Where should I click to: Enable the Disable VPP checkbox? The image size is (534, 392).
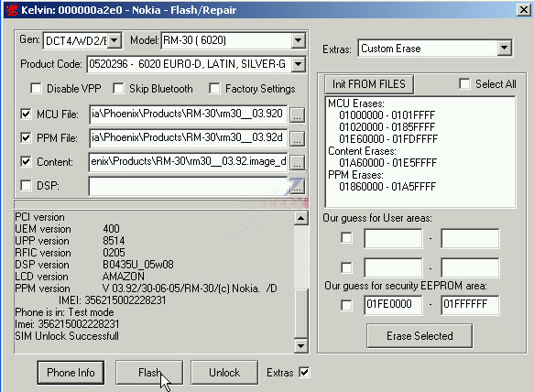click(36, 89)
